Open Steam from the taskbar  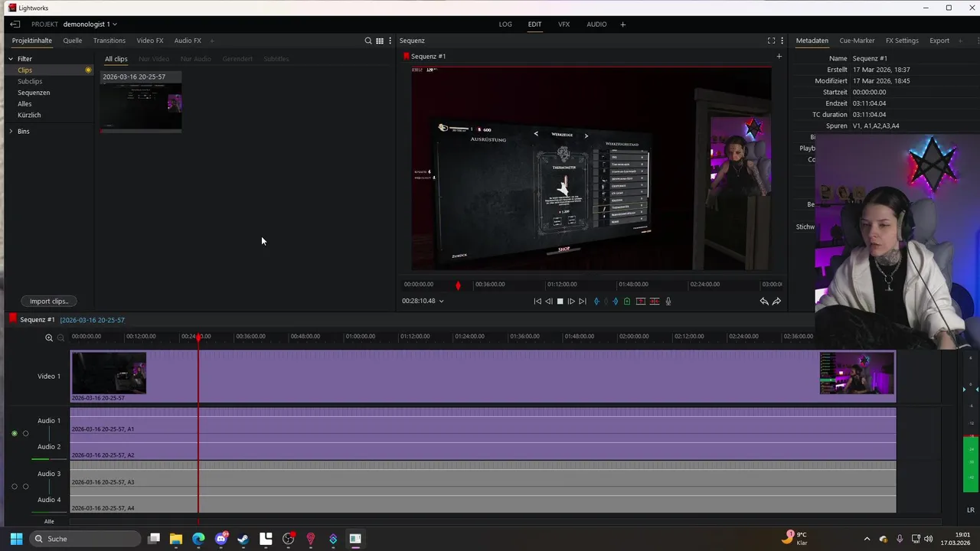pyautogui.click(x=243, y=539)
